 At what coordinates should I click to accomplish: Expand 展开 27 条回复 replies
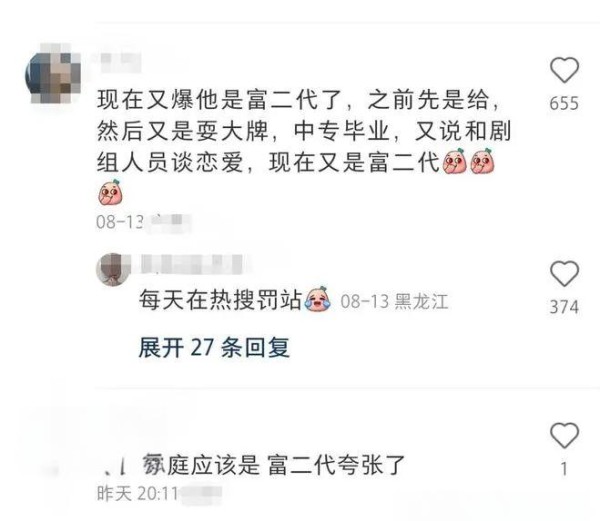tap(214, 347)
